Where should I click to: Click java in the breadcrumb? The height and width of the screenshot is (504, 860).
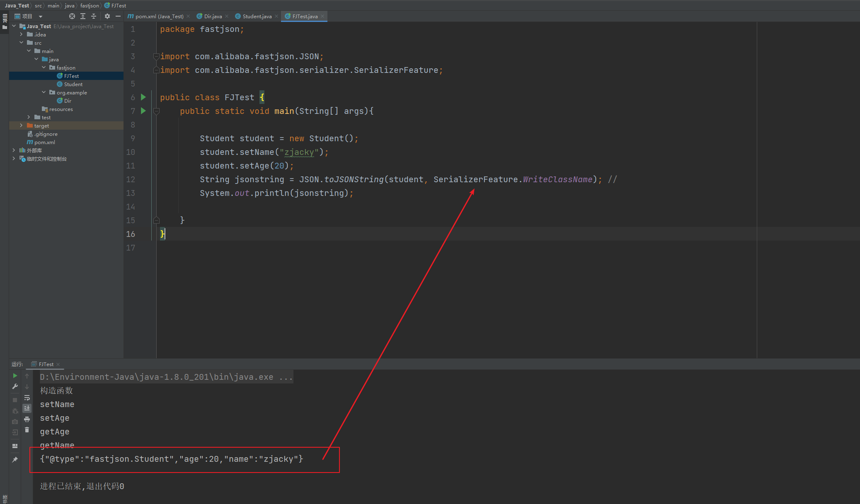[69, 5]
